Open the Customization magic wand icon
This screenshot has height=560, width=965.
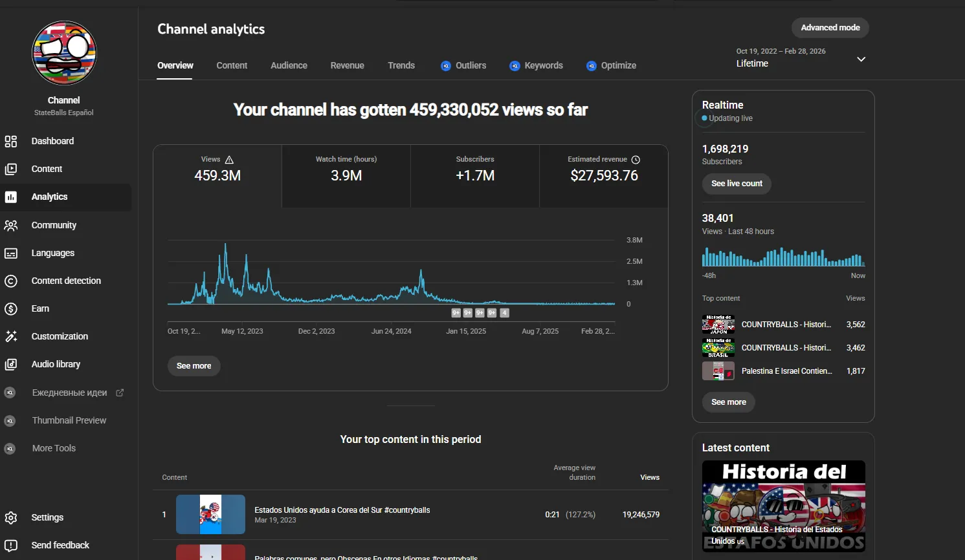point(11,336)
